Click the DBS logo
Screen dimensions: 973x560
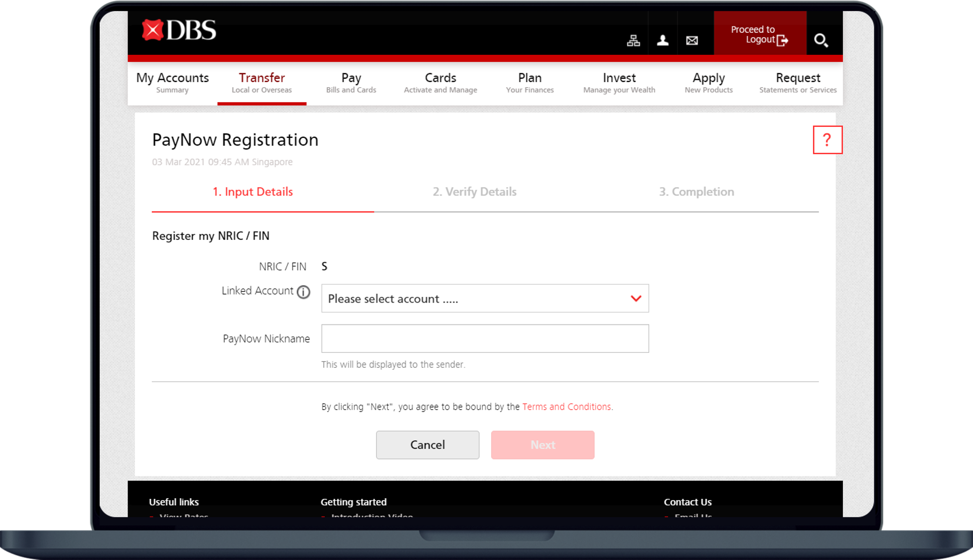pos(179,30)
